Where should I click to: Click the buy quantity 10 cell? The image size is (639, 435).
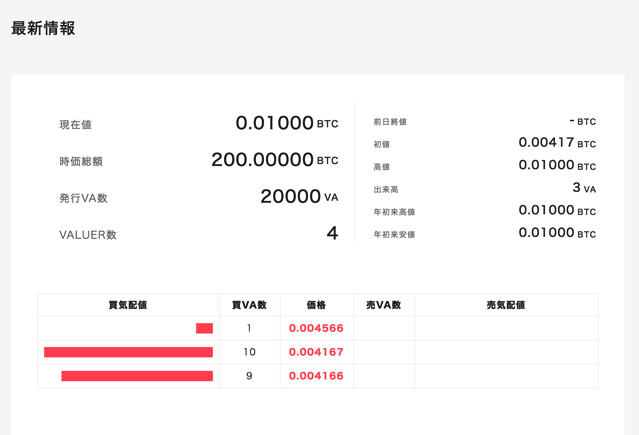[249, 352]
